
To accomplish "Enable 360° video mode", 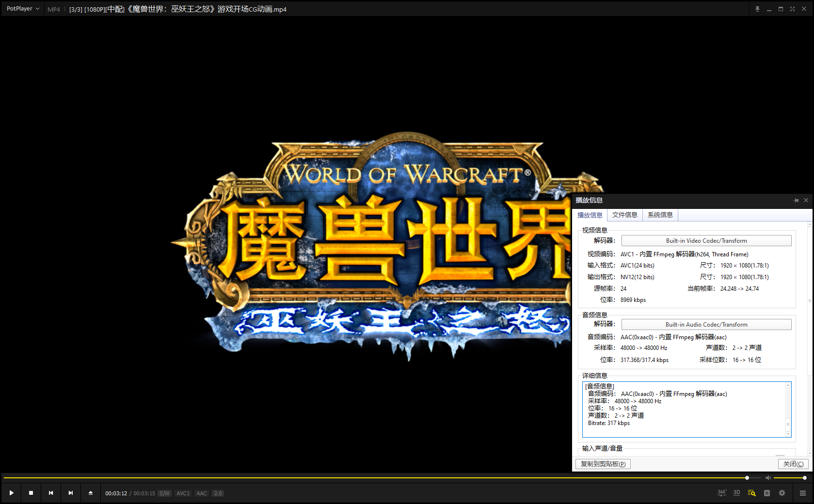I will [721, 493].
